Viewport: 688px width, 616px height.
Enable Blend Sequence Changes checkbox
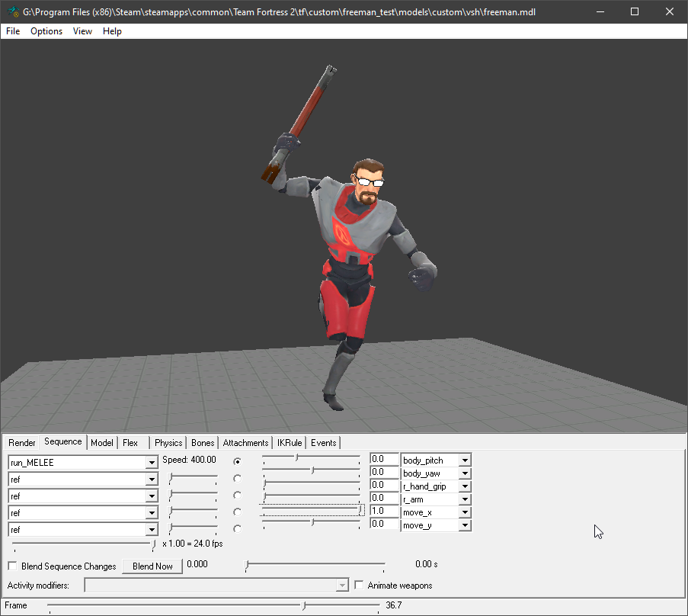13,566
